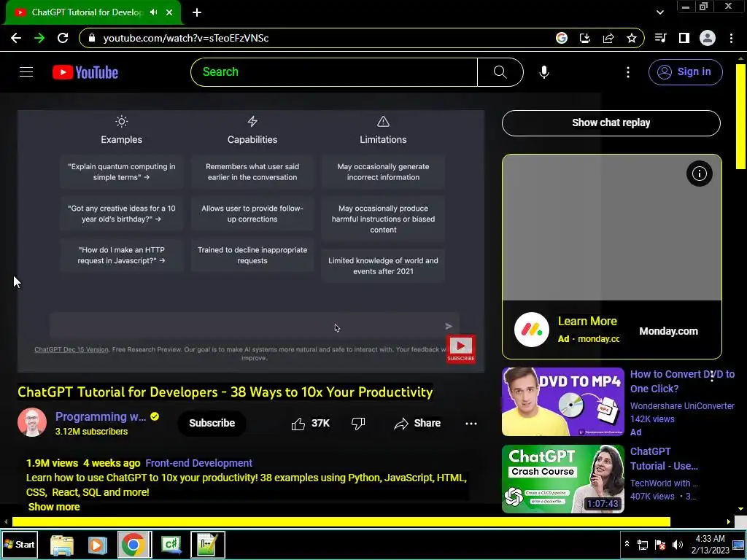Click Action Center flag tray icon

coord(660,545)
